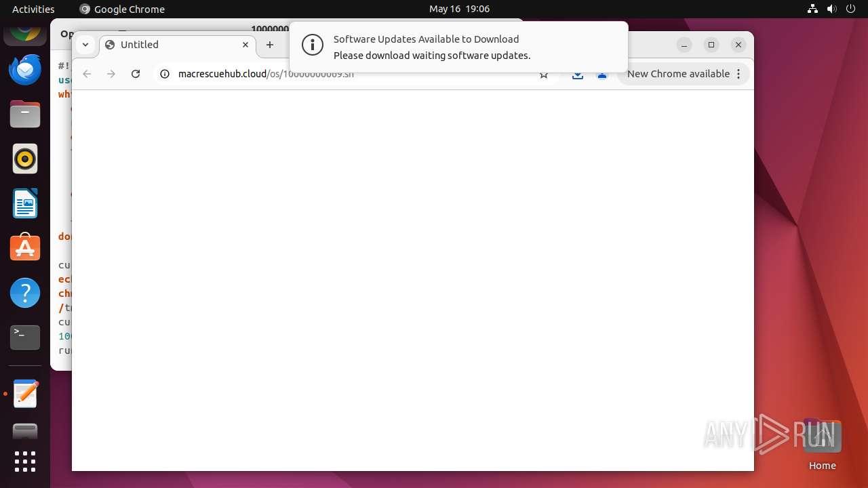Viewport: 868px width, 488px height.
Task: Close the Untitled tab
Action: pos(245,45)
